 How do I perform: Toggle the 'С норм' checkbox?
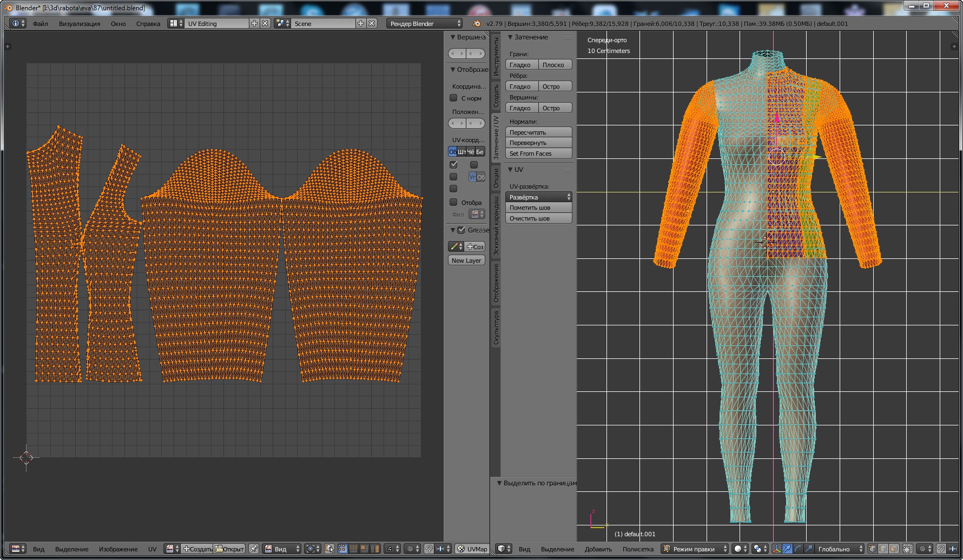453,98
